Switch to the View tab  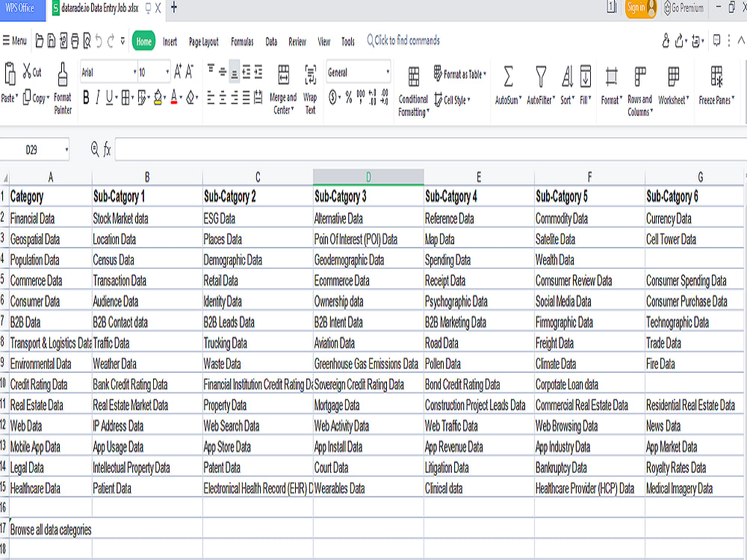(x=324, y=41)
